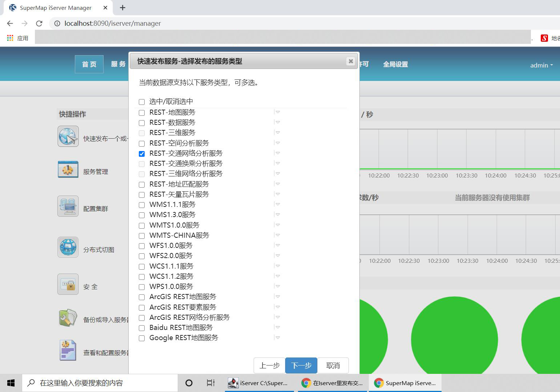Open 全局设置 navigation tab
Viewport: 560px width, 392px height.
[395, 64]
